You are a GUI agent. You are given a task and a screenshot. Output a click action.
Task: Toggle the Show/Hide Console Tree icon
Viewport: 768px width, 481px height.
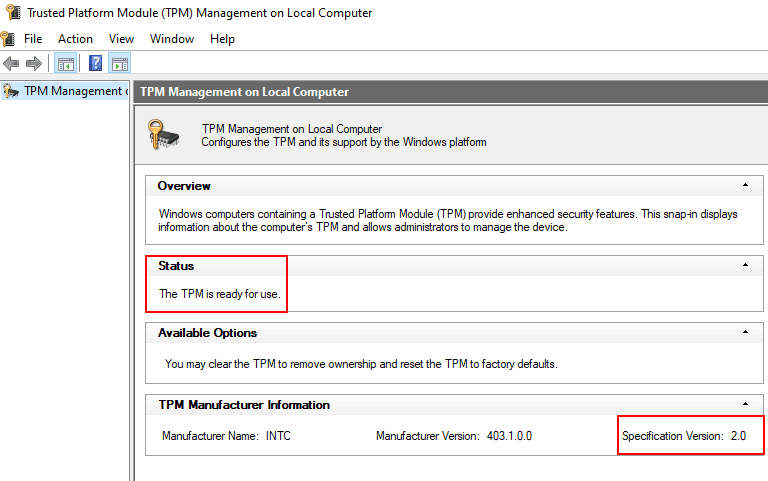tap(65, 63)
